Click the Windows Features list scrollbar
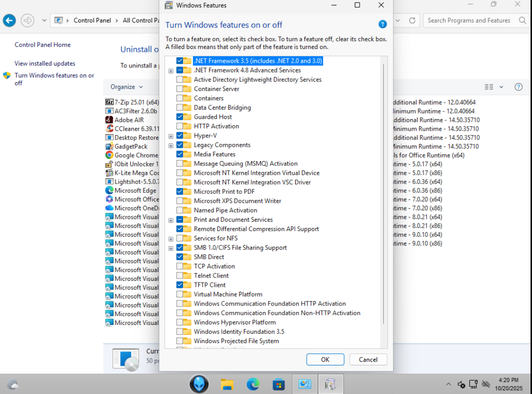This screenshot has height=394, width=532. 384,193
